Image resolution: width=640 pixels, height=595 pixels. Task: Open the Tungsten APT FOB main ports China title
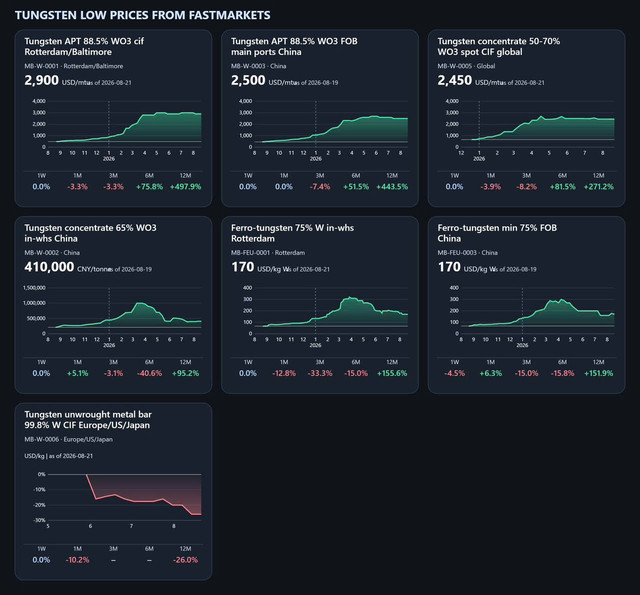294,47
